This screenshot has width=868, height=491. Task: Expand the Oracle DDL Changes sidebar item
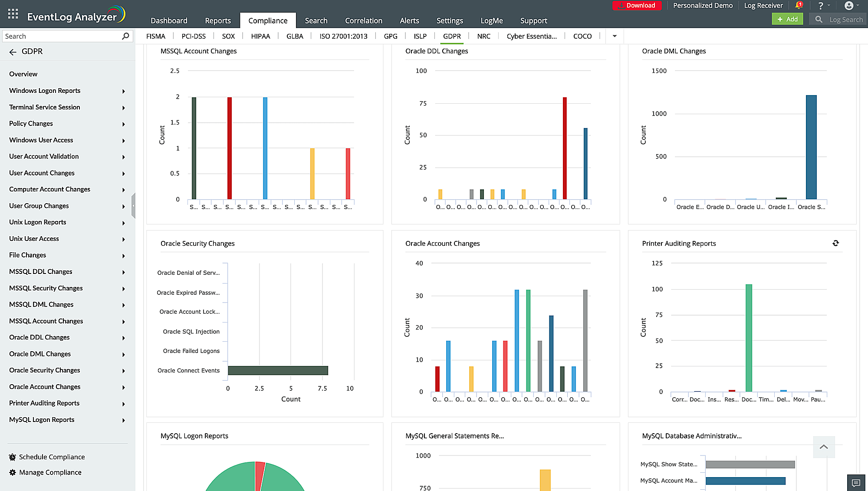[x=124, y=338]
